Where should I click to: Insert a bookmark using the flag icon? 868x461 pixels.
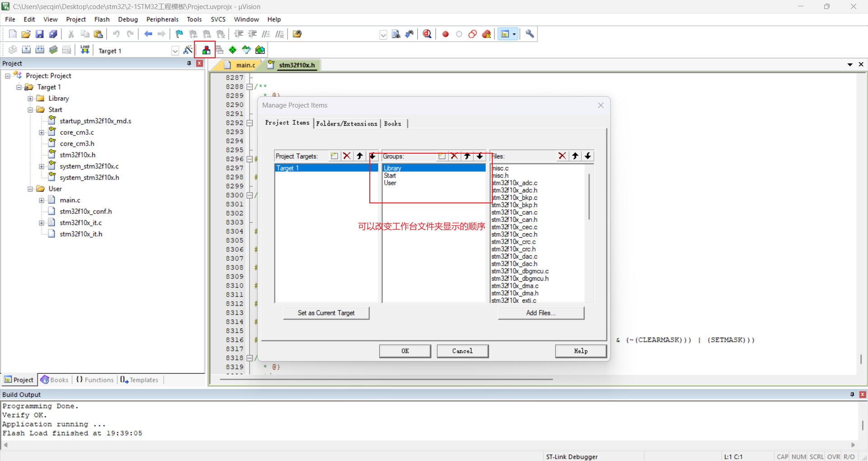[179, 34]
